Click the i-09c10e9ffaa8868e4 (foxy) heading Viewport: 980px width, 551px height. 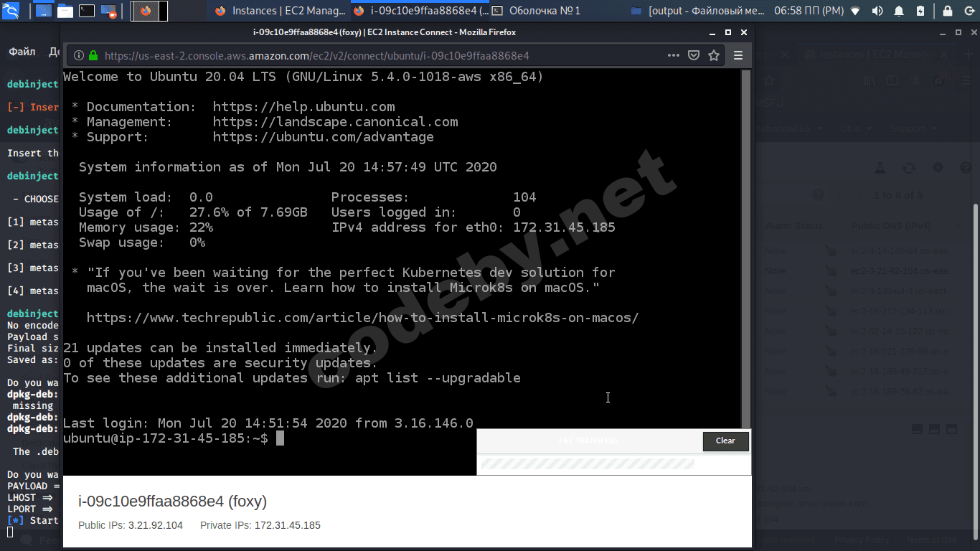(172, 501)
